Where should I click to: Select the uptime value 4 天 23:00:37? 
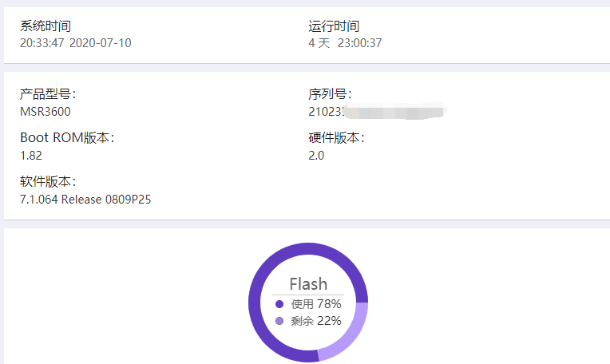345,43
